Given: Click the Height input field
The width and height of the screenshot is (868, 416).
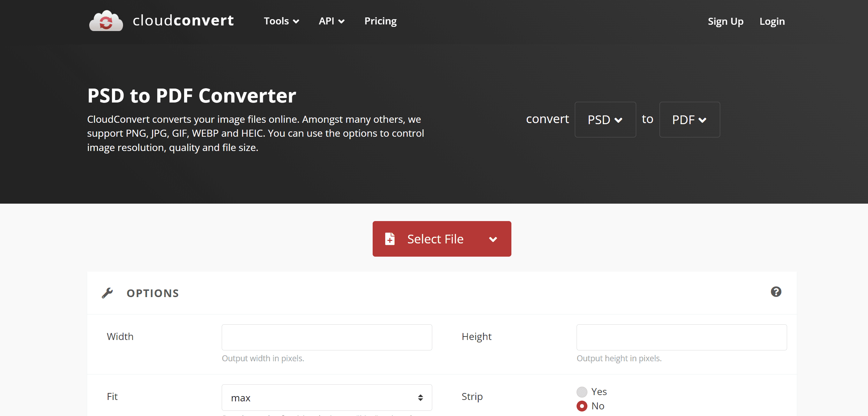Looking at the screenshot, I should (682, 337).
